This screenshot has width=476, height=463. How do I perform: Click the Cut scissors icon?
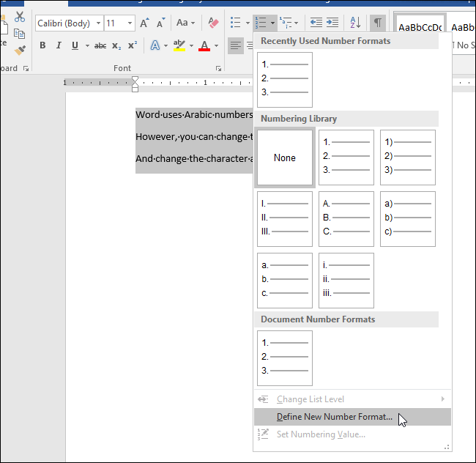[x=20, y=16]
